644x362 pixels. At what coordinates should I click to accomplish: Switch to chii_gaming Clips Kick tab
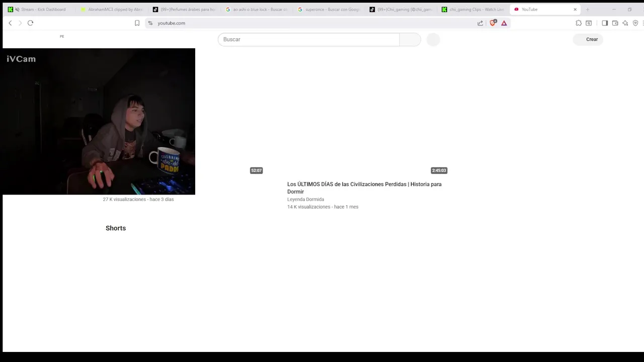473,9
